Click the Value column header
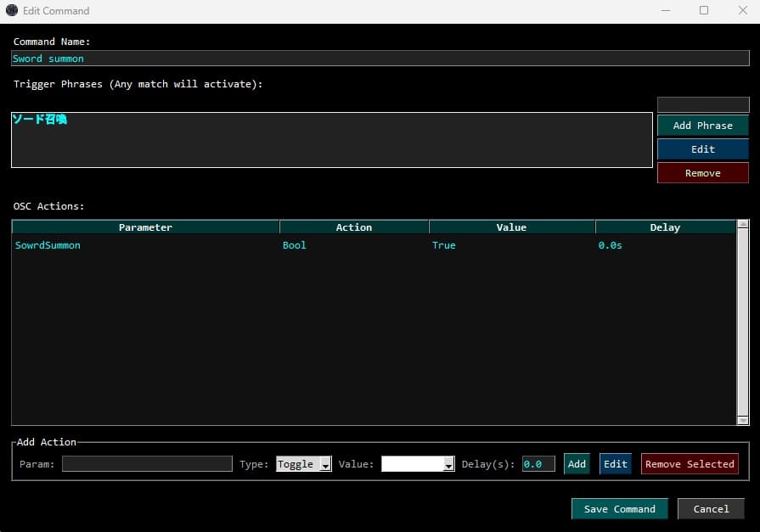 [511, 227]
